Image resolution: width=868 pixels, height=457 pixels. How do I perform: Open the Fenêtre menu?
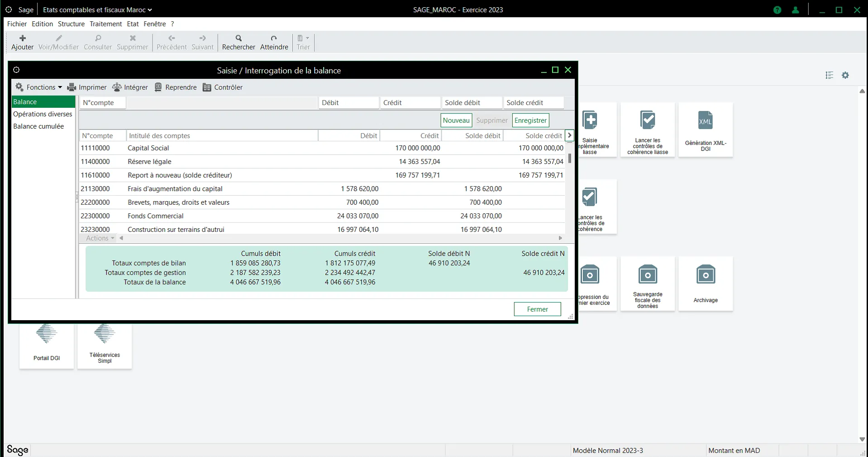tap(155, 24)
